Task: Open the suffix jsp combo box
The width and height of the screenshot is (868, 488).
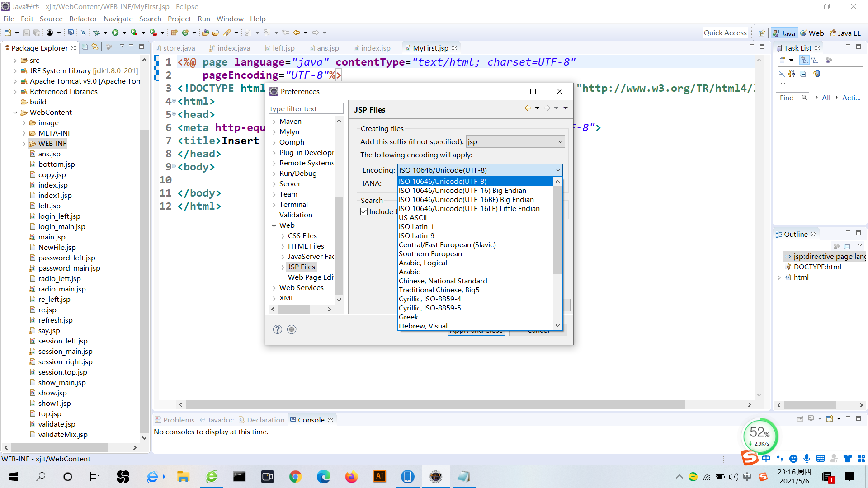Action: (515, 142)
